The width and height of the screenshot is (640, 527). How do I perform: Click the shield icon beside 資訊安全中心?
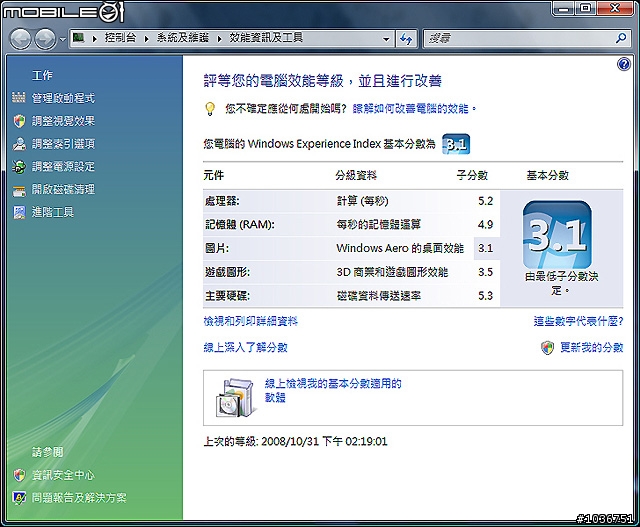[19, 475]
